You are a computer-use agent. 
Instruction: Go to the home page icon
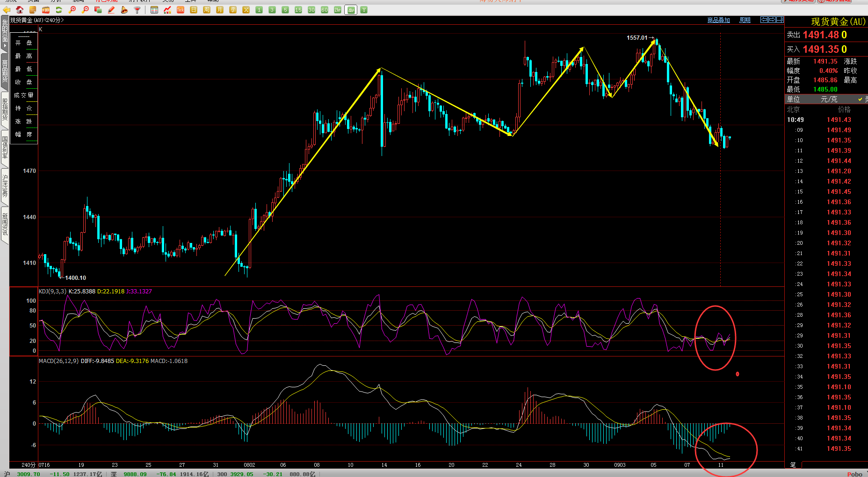coord(20,10)
